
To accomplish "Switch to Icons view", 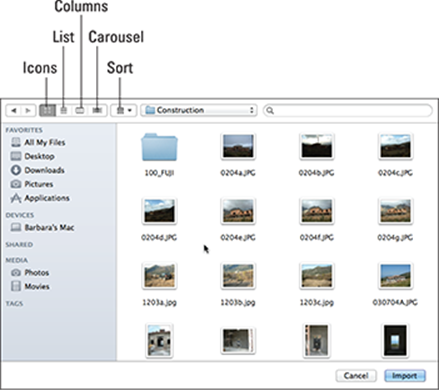I will (x=47, y=110).
